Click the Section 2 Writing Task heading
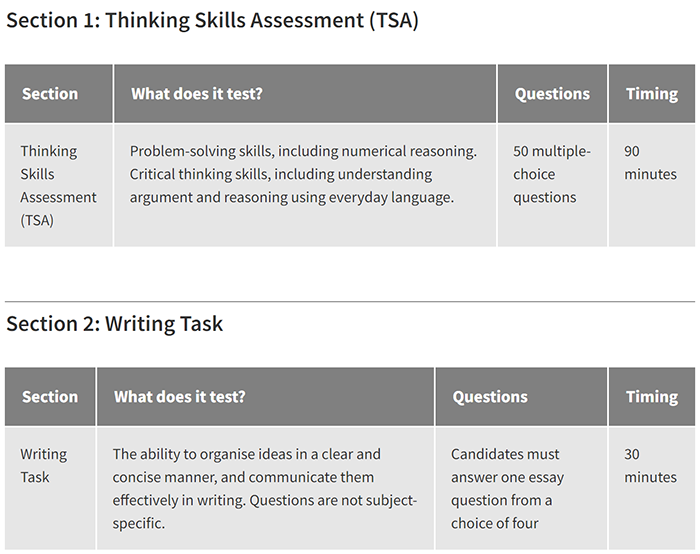700x554 pixels. (x=115, y=324)
